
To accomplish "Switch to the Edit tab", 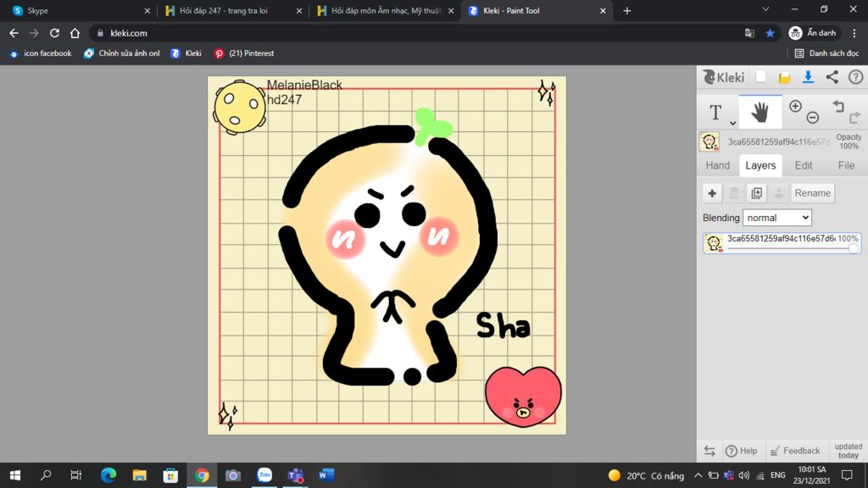I will pos(804,165).
